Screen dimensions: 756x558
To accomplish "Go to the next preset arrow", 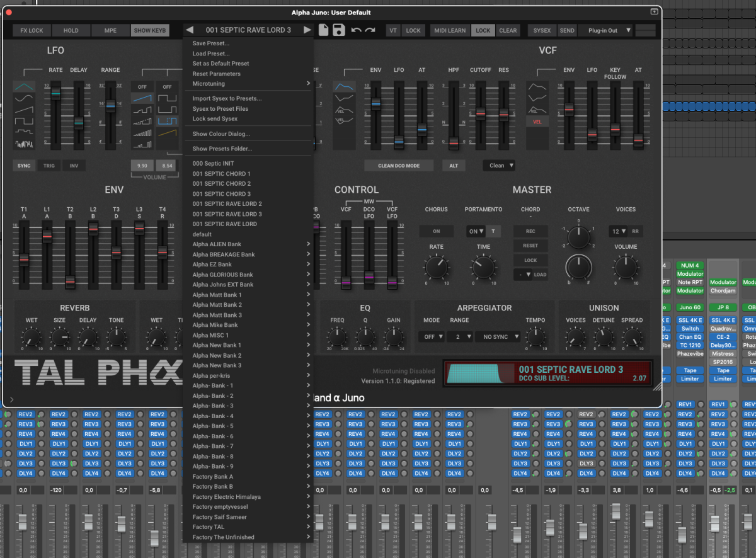I will (307, 30).
